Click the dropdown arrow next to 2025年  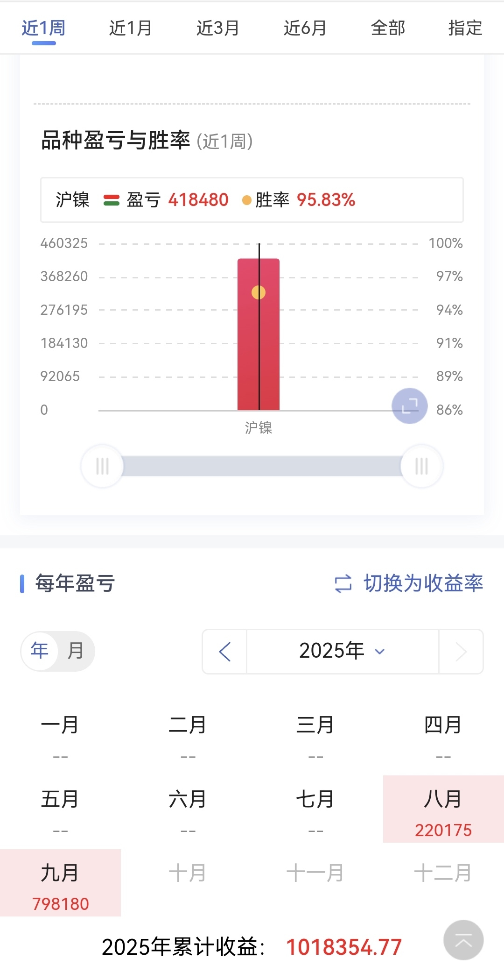point(380,652)
